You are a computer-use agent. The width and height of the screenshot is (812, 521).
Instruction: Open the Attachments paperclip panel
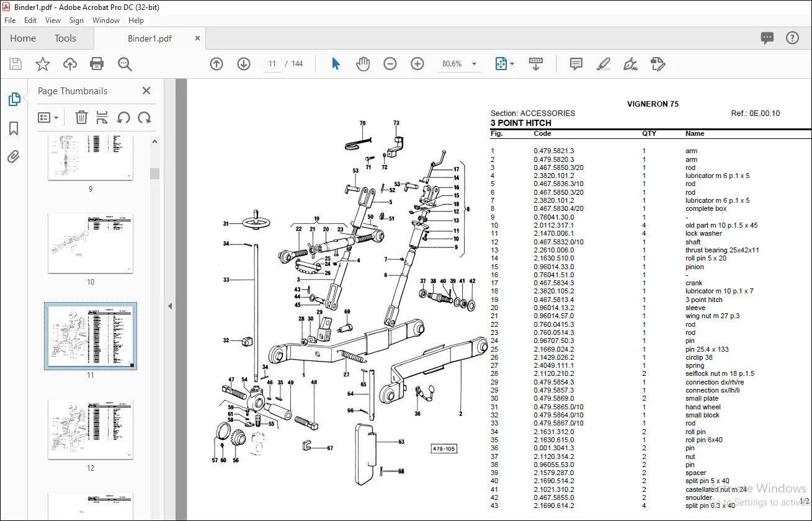click(14, 156)
